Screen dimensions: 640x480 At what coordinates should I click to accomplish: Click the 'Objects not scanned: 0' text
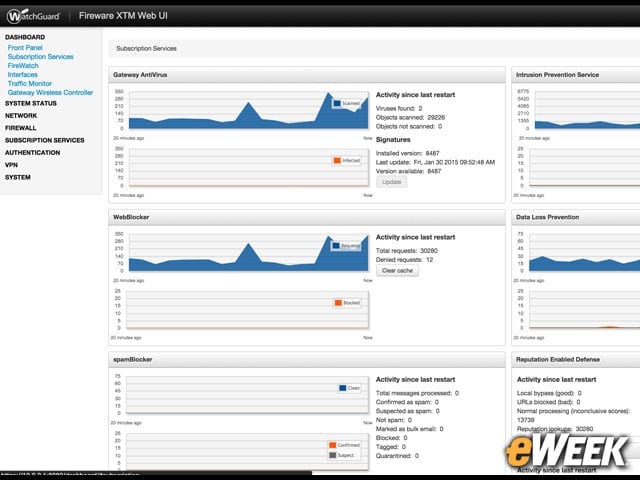(409, 127)
